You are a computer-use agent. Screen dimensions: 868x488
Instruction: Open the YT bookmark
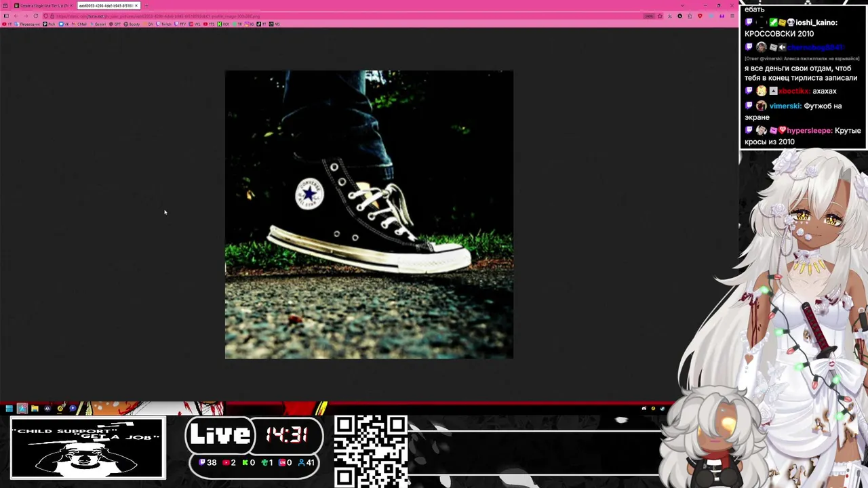click(7, 24)
